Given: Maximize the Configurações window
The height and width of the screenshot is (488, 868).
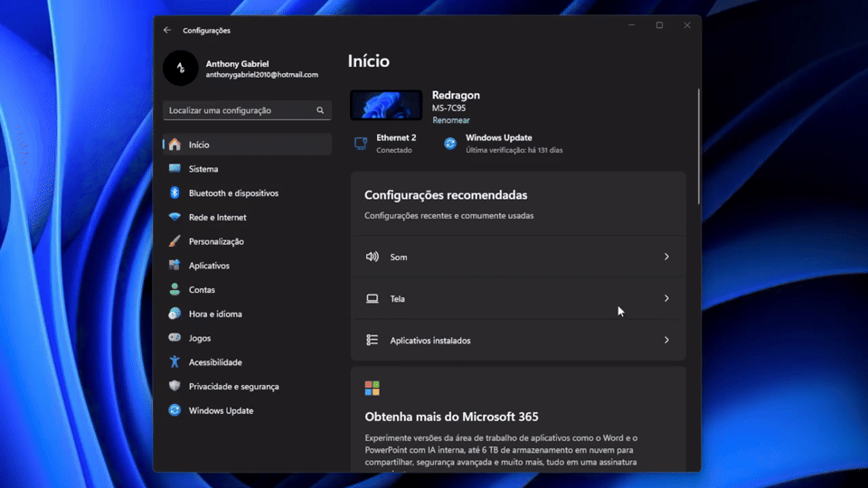Looking at the screenshot, I should pos(659,25).
